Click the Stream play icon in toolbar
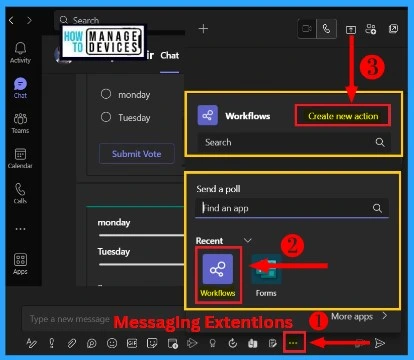 (x=192, y=343)
